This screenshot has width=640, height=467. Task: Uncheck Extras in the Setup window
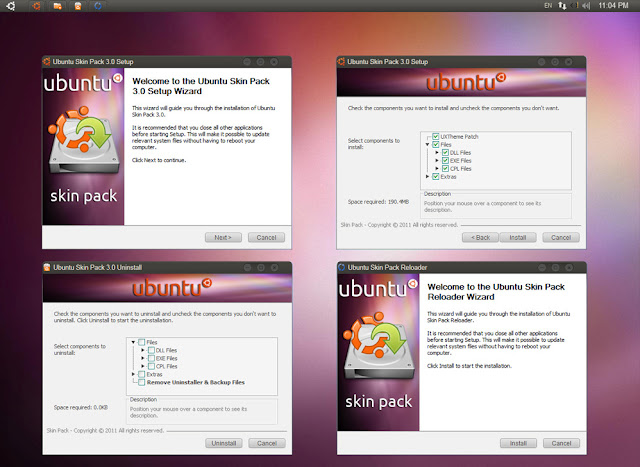(436, 177)
